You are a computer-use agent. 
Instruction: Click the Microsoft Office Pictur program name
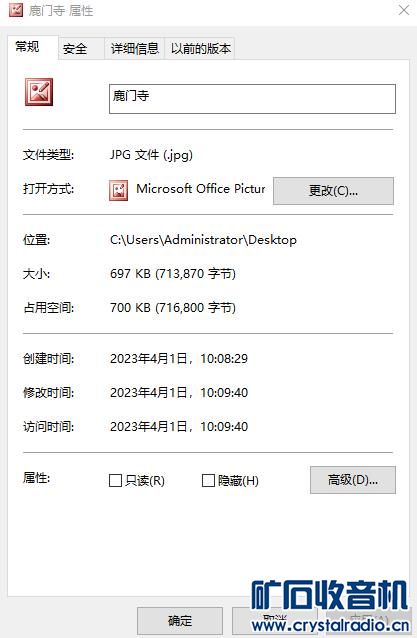(x=201, y=189)
